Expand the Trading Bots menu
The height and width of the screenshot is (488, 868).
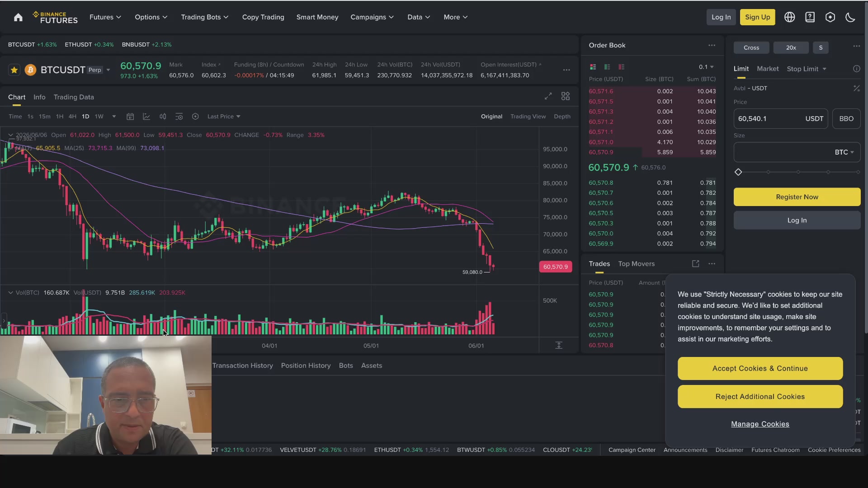click(205, 17)
